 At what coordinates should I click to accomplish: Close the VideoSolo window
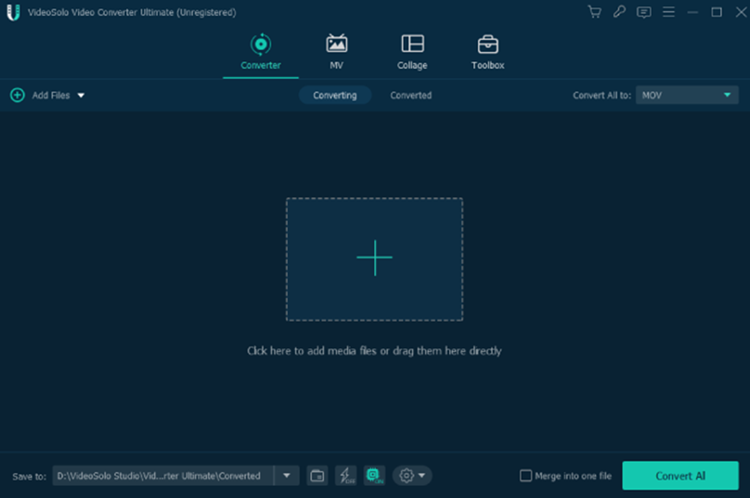point(741,12)
